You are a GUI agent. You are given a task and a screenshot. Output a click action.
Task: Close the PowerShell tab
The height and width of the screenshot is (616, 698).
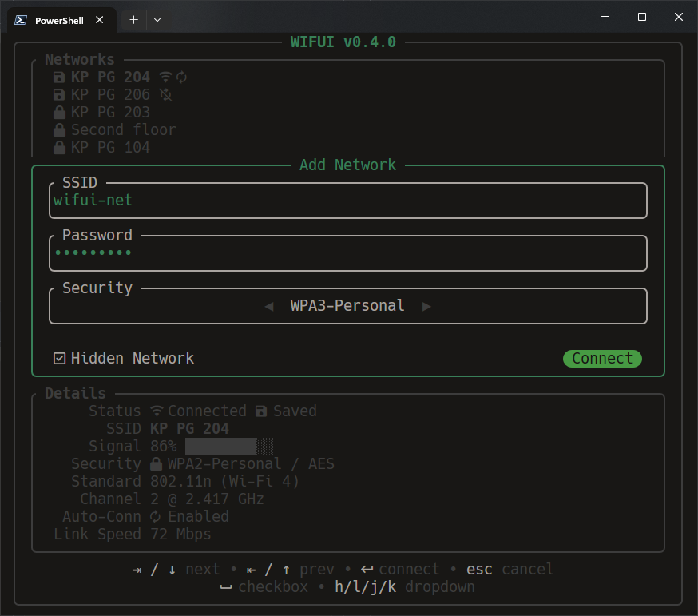point(100,20)
